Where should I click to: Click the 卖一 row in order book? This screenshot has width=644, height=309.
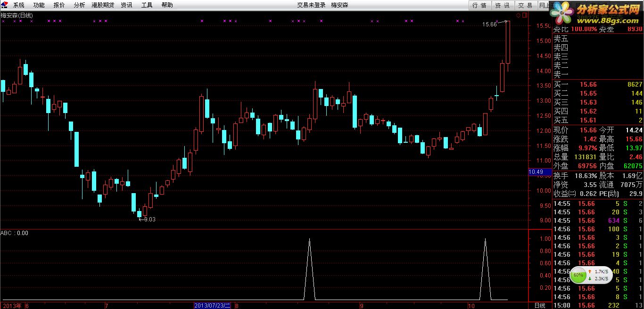(598, 74)
